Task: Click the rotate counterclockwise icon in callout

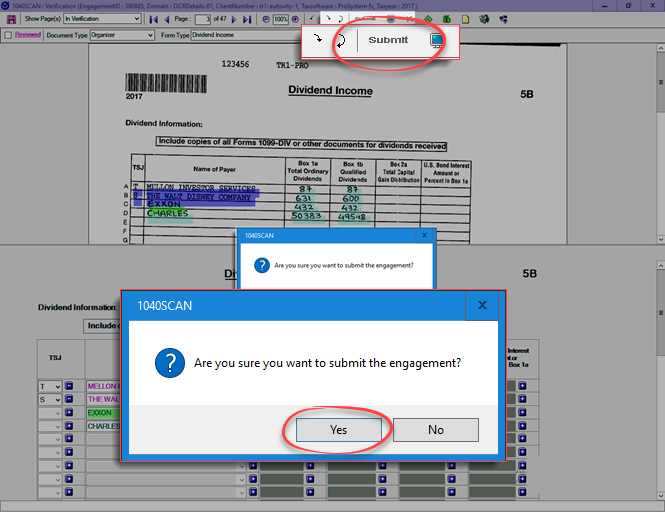Action: pyautogui.click(x=340, y=41)
